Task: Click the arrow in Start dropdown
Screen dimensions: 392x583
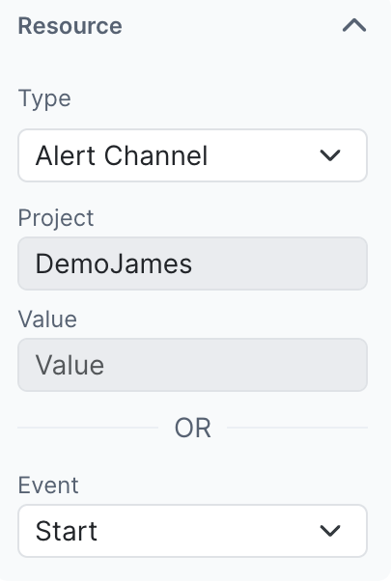Action: click(330, 531)
